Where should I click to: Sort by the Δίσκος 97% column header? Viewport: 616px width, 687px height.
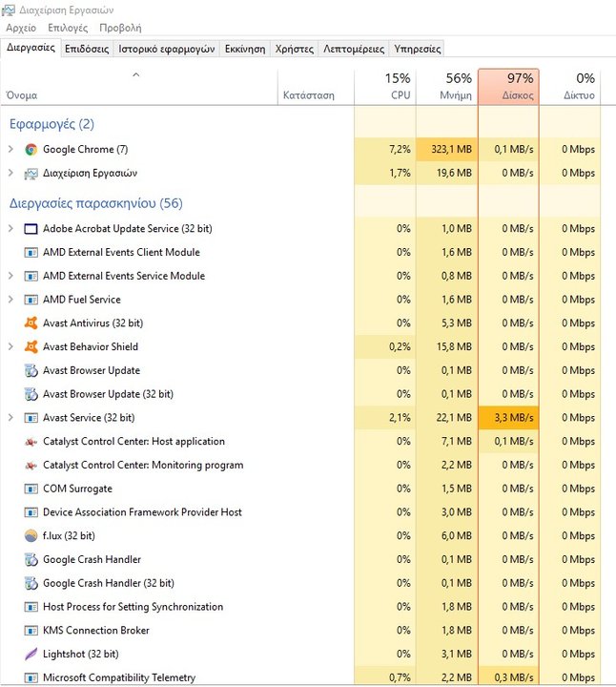coord(508,87)
